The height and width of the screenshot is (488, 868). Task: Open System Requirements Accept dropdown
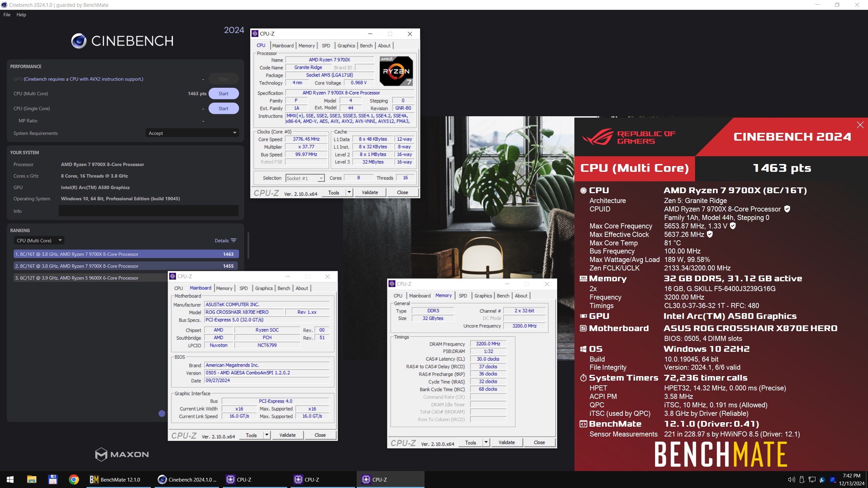point(192,133)
